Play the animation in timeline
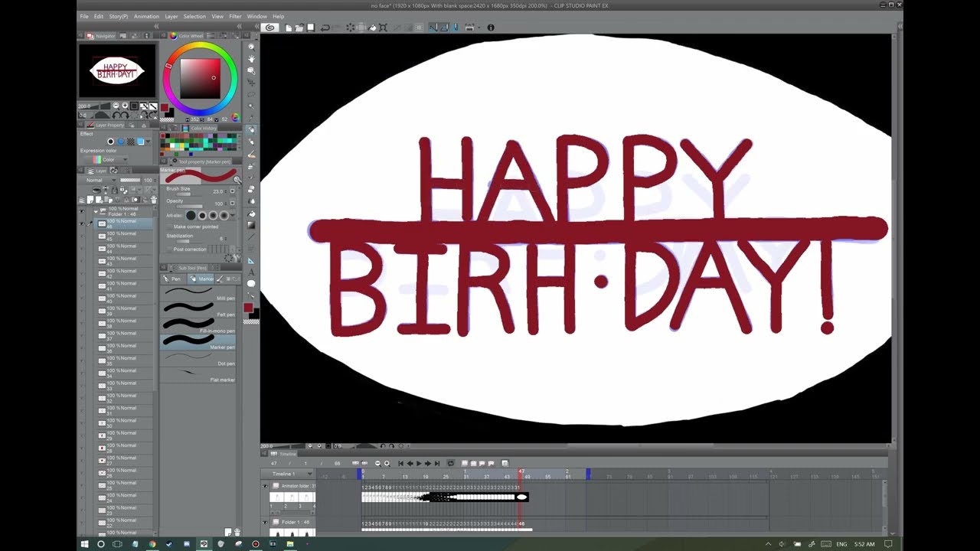The width and height of the screenshot is (980, 551). (419, 463)
